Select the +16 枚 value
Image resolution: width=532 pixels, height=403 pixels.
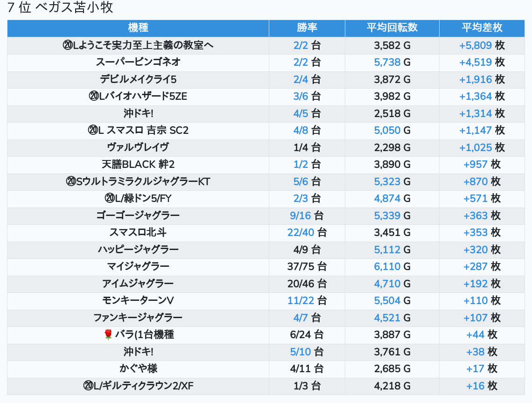(x=482, y=386)
